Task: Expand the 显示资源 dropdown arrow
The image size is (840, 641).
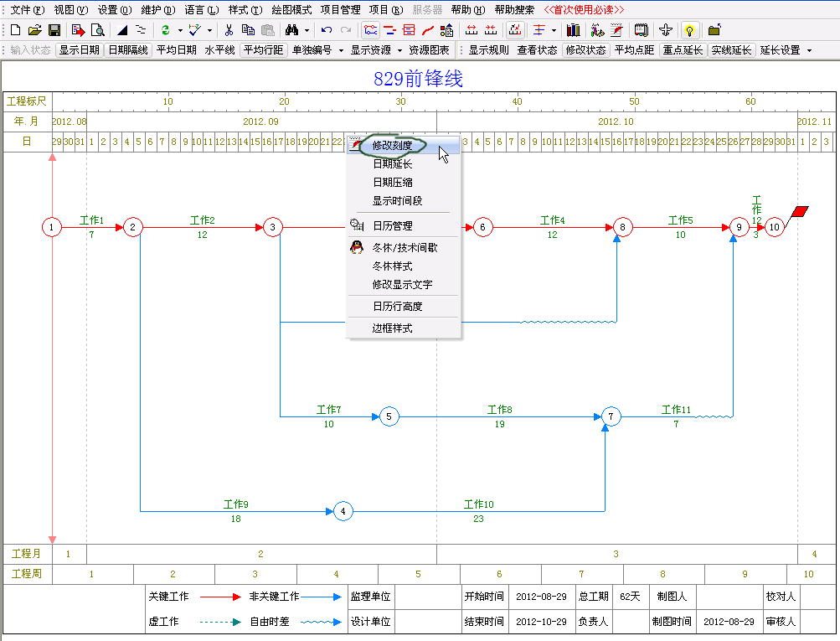Action: (x=399, y=50)
